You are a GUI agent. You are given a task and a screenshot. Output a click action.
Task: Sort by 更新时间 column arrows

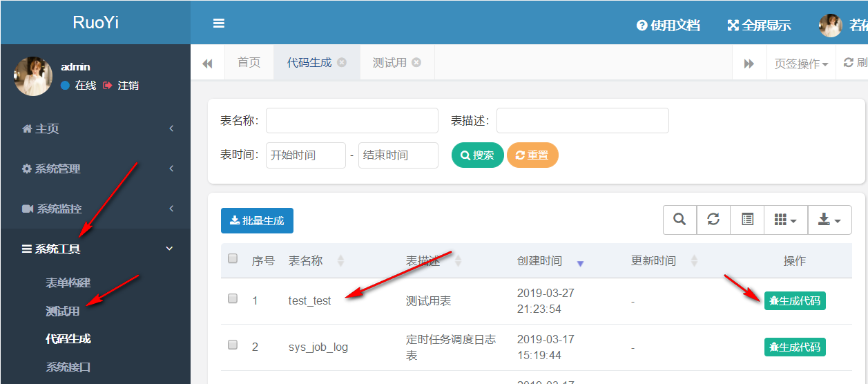(x=694, y=261)
